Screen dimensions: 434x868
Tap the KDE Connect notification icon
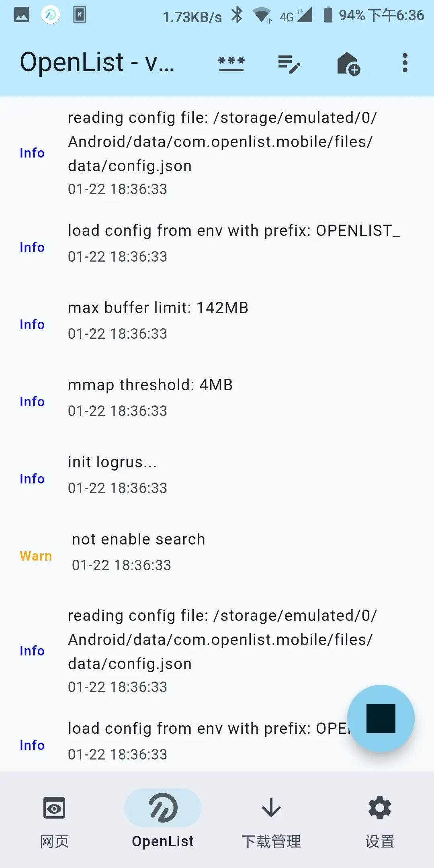pyautogui.click(x=79, y=15)
